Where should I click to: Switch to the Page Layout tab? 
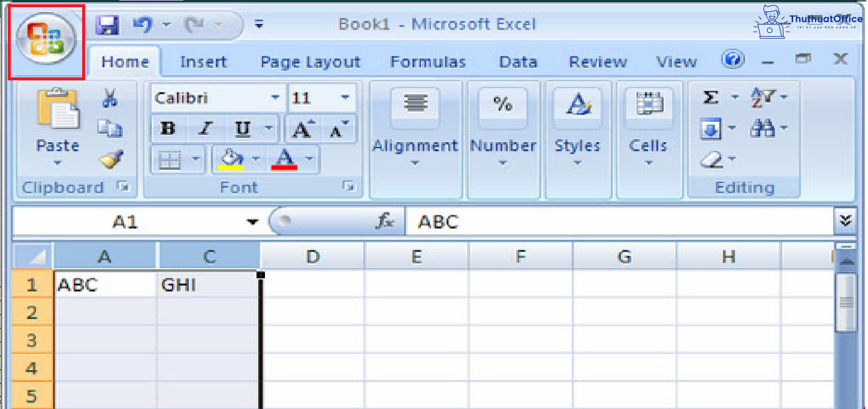tap(310, 61)
